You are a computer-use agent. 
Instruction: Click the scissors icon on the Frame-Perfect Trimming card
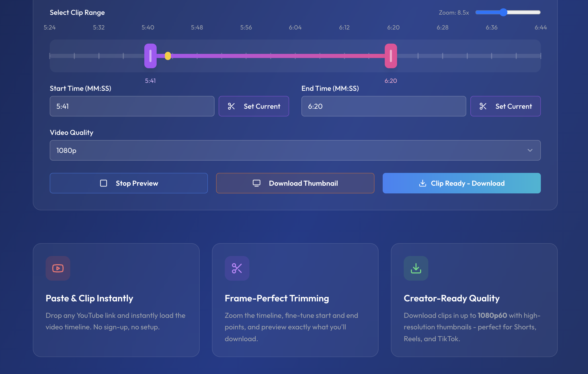pos(237,268)
